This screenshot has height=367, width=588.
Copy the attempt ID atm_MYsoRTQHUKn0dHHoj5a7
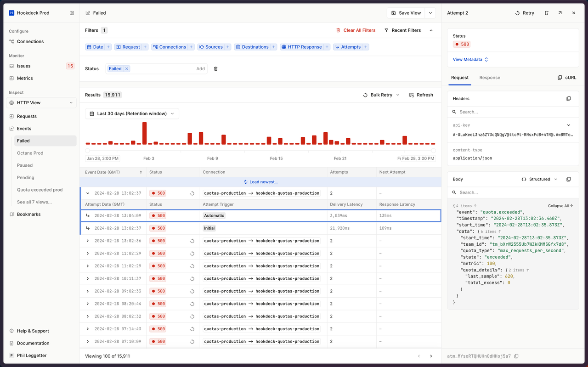(x=516, y=356)
